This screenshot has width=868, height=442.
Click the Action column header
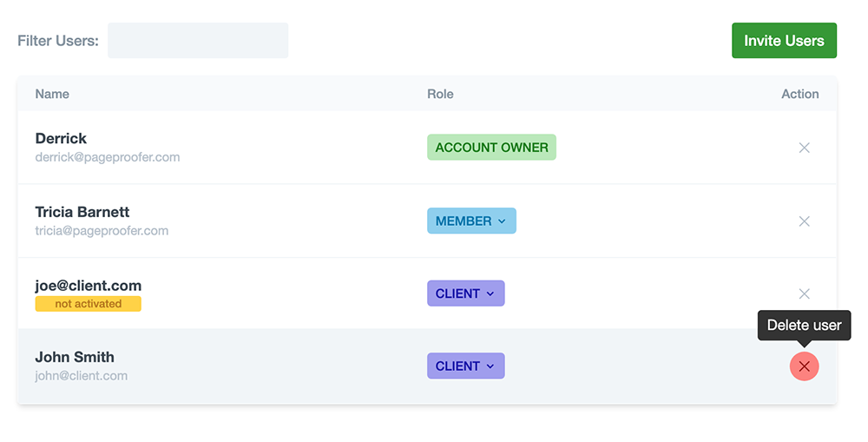tap(799, 94)
